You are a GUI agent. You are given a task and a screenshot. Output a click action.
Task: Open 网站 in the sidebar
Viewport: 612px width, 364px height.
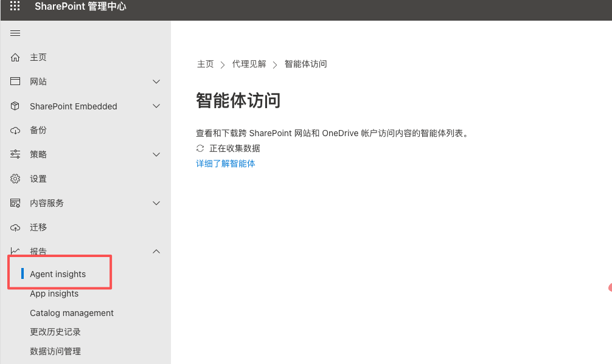(x=38, y=81)
